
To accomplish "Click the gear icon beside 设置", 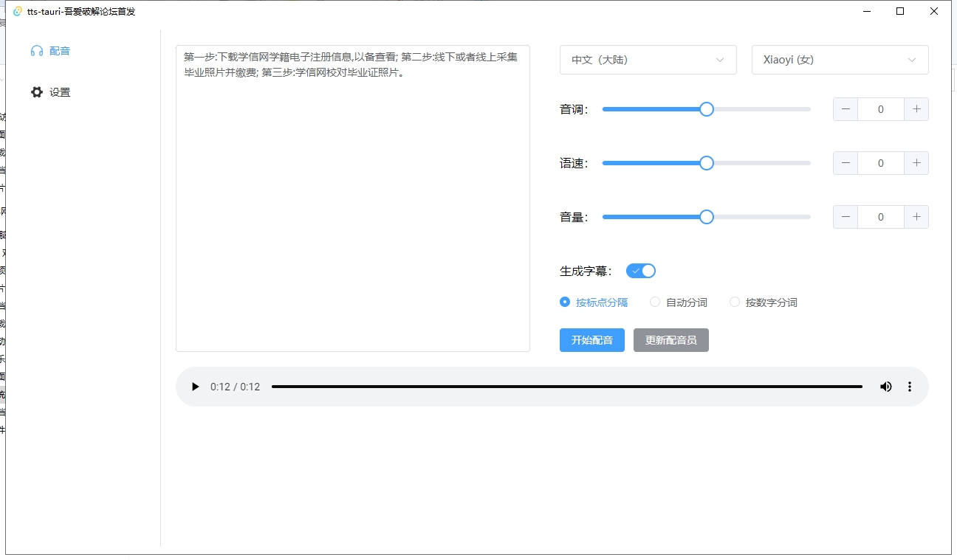I will click(35, 91).
